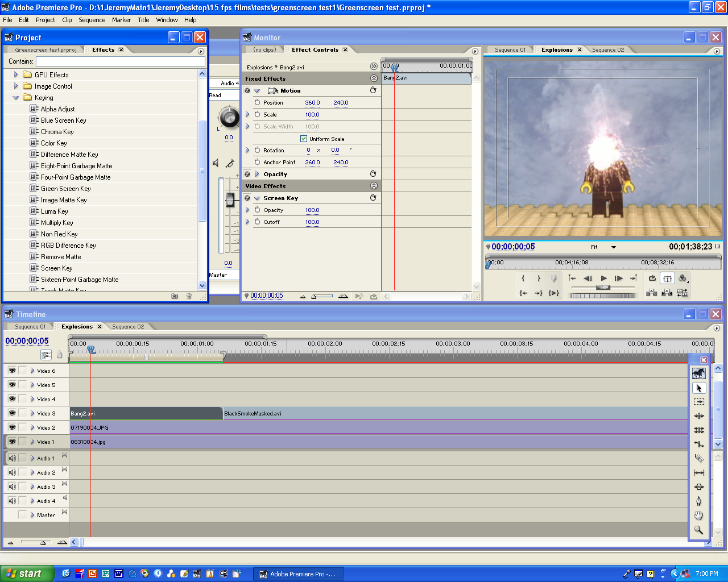Click the Monitor shuttle slider
Screen dimensions: 728x582
(603, 288)
